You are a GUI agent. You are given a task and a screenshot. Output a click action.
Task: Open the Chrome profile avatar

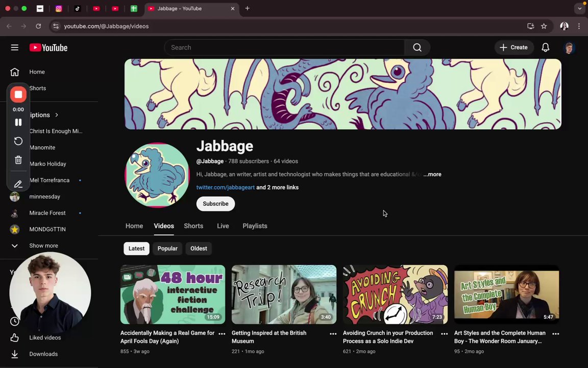coord(564,26)
